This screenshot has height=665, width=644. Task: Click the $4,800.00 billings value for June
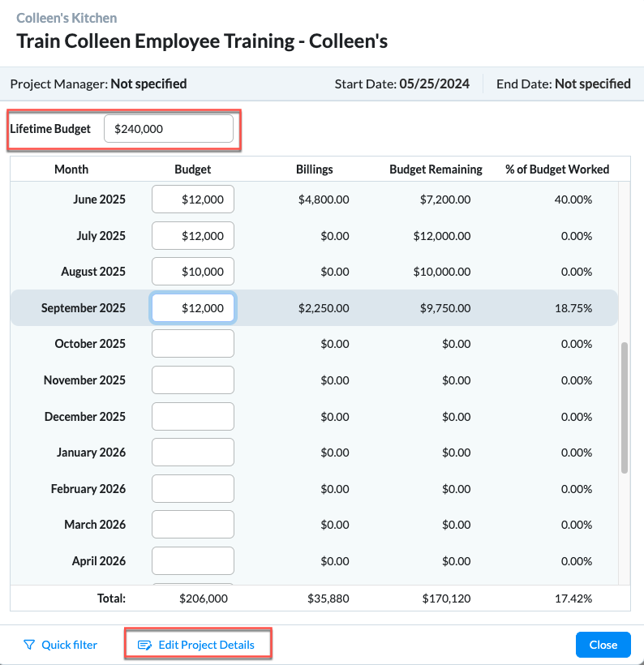324,199
